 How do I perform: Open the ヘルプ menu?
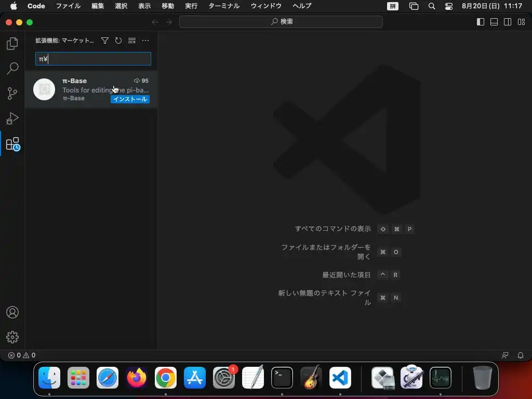tap(302, 6)
